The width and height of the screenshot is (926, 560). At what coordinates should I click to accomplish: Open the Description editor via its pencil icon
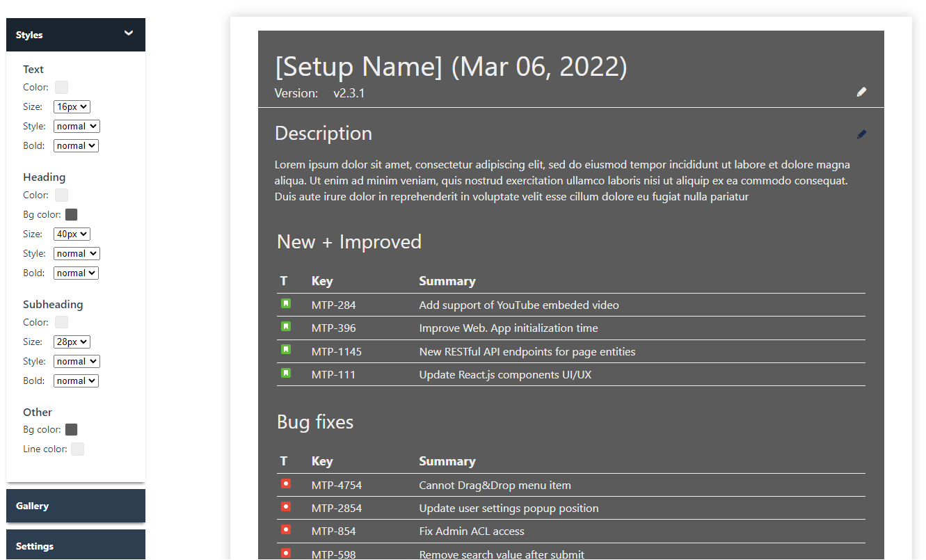861,134
